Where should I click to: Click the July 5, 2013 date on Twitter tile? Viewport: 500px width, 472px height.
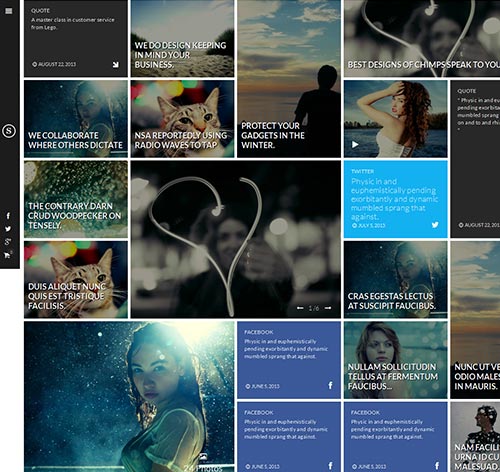[371, 226]
